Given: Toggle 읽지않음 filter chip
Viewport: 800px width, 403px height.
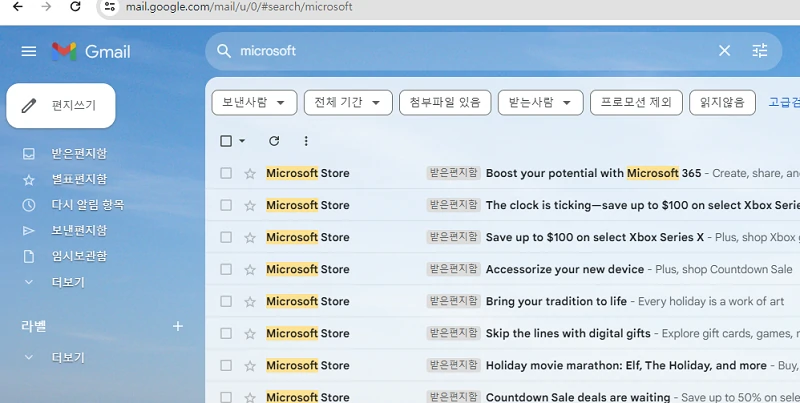Looking at the screenshot, I should (x=722, y=103).
